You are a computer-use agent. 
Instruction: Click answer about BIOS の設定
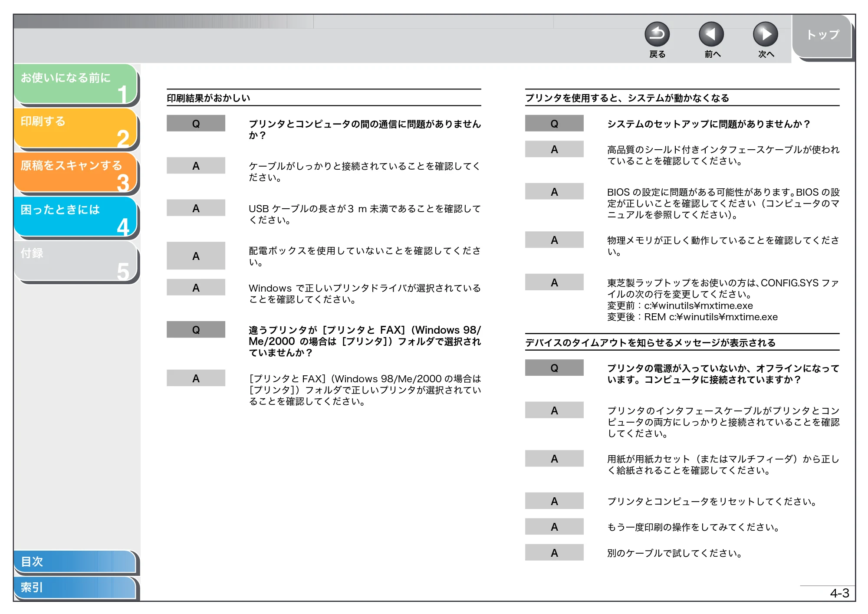tap(723, 204)
